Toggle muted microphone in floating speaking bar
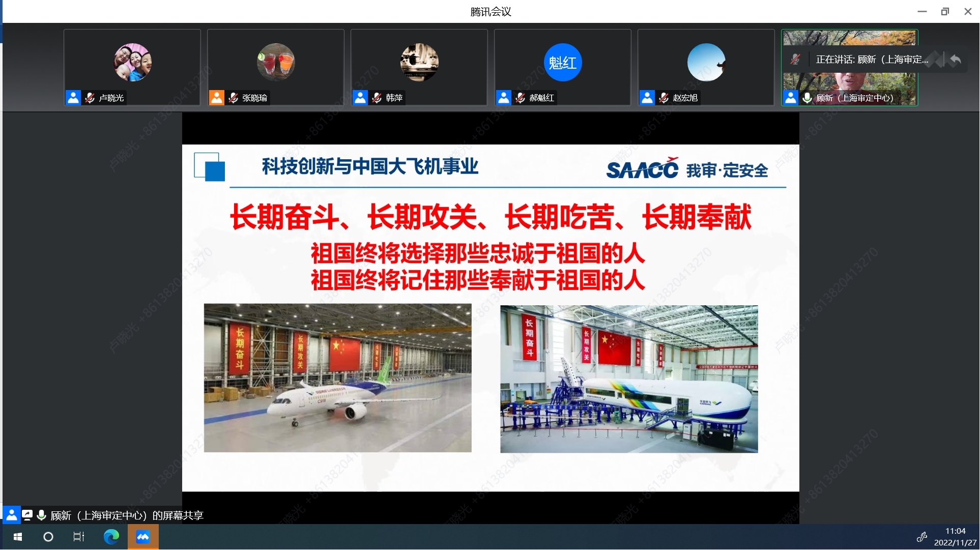This screenshot has width=980, height=550. (x=795, y=60)
